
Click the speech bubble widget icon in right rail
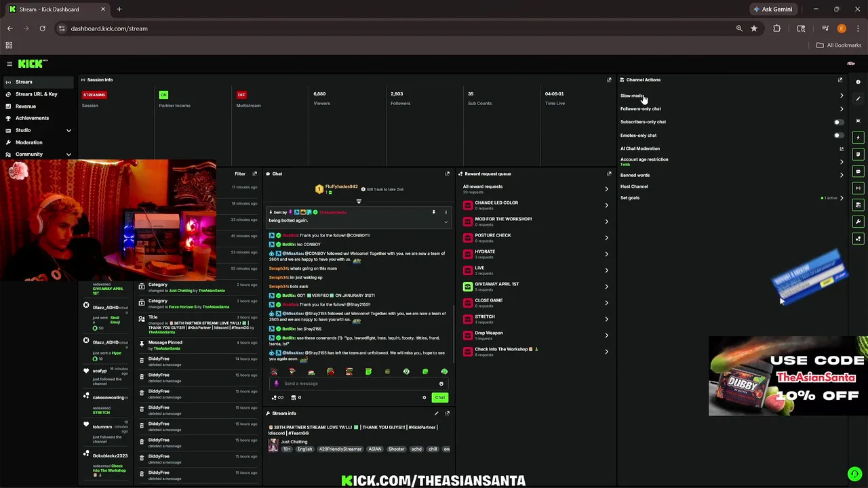pyautogui.click(x=858, y=171)
